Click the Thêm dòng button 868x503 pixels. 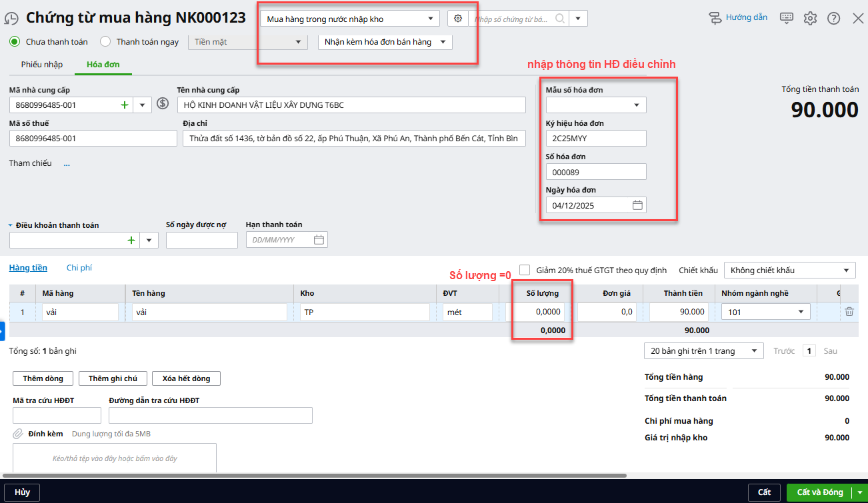pos(43,378)
